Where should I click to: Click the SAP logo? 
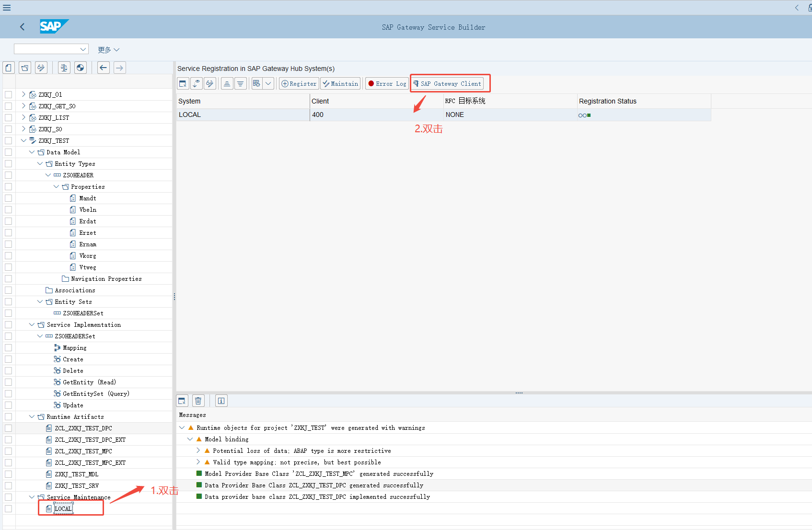tap(54, 26)
